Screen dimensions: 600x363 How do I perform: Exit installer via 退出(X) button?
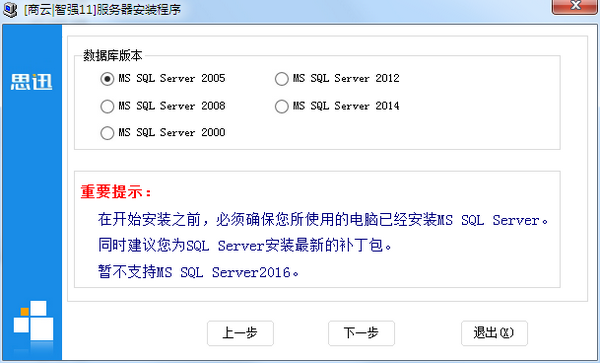tap(494, 333)
